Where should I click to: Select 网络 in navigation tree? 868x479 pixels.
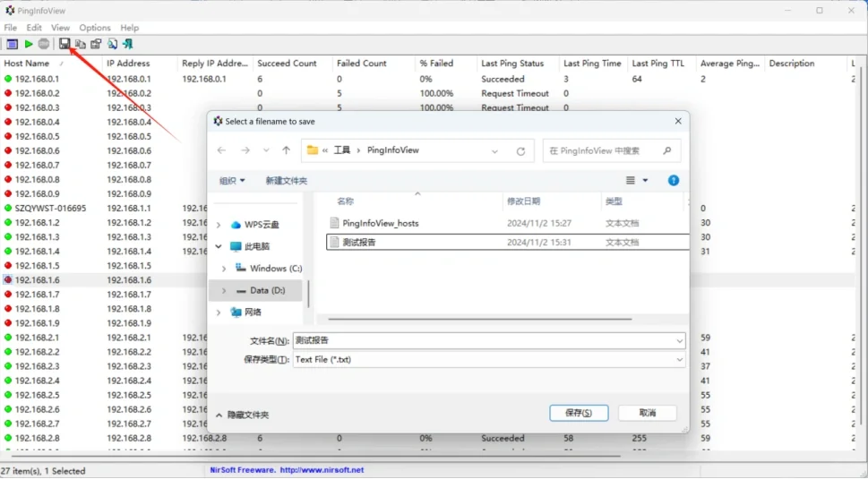(253, 312)
